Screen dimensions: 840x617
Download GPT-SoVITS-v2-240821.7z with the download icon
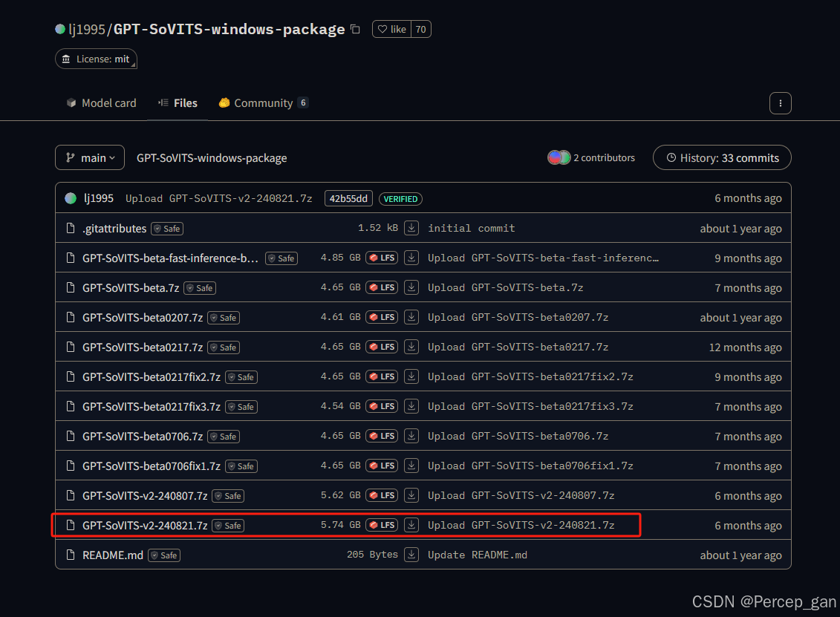pyautogui.click(x=411, y=525)
